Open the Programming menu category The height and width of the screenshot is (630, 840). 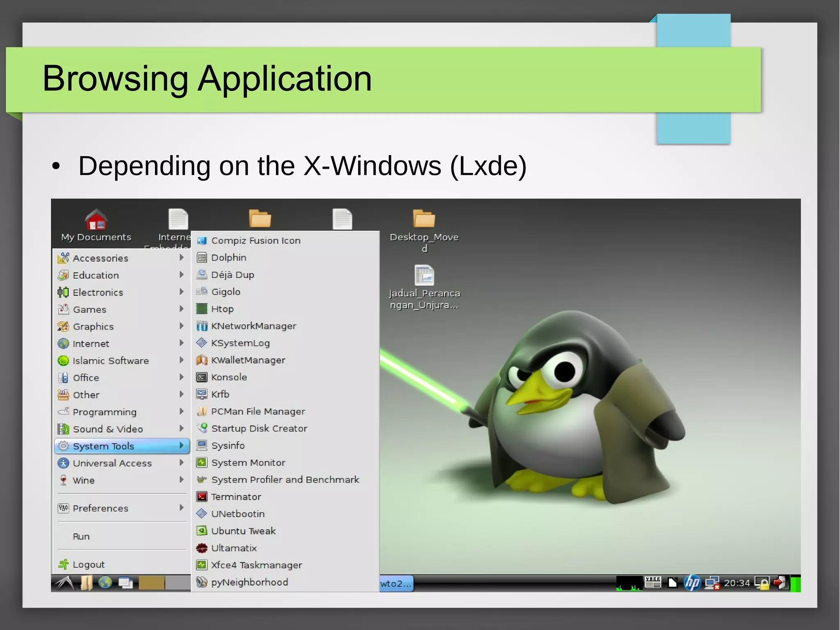(x=122, y=412)
